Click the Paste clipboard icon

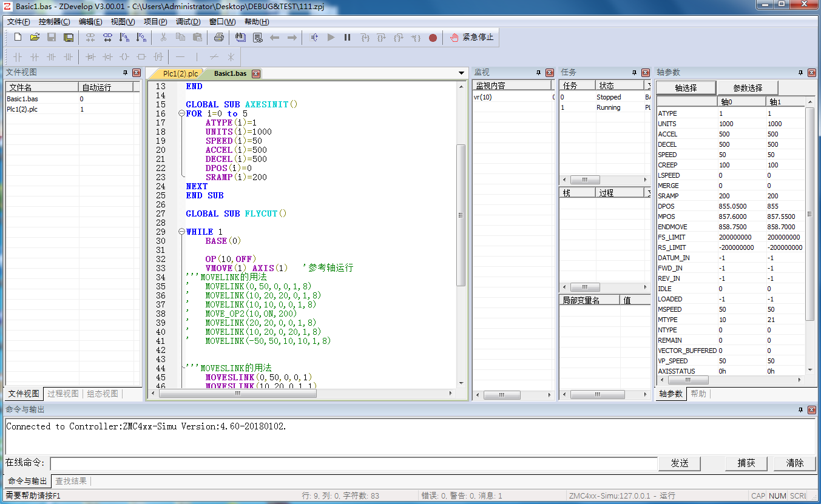pos(197,38)
